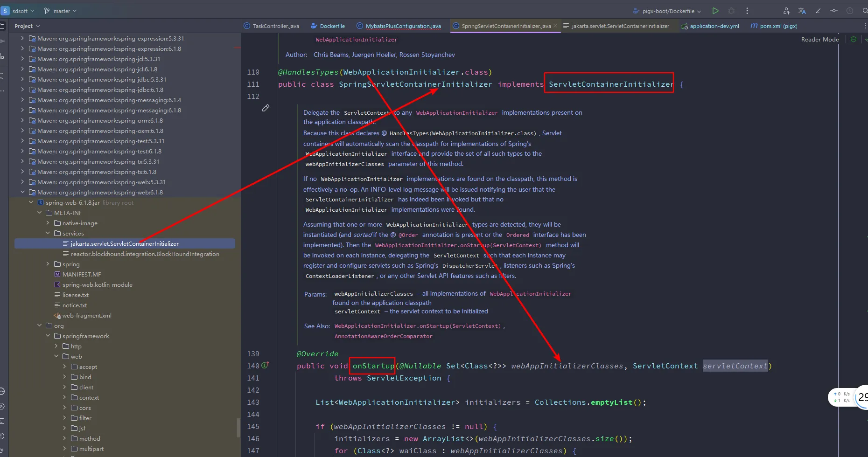Click the commit icon in top toolbar
This screenshot has height=457, width=868.
pyautogui.click(x=834, y=11)
